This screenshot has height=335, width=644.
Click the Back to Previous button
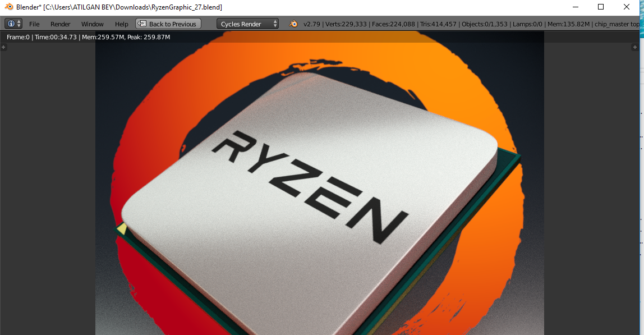(x=168, y=24)
